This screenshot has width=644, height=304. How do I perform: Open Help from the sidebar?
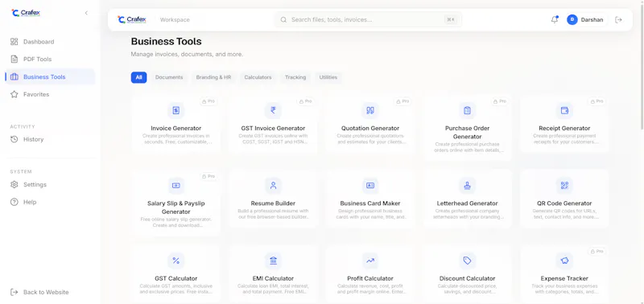50,202
